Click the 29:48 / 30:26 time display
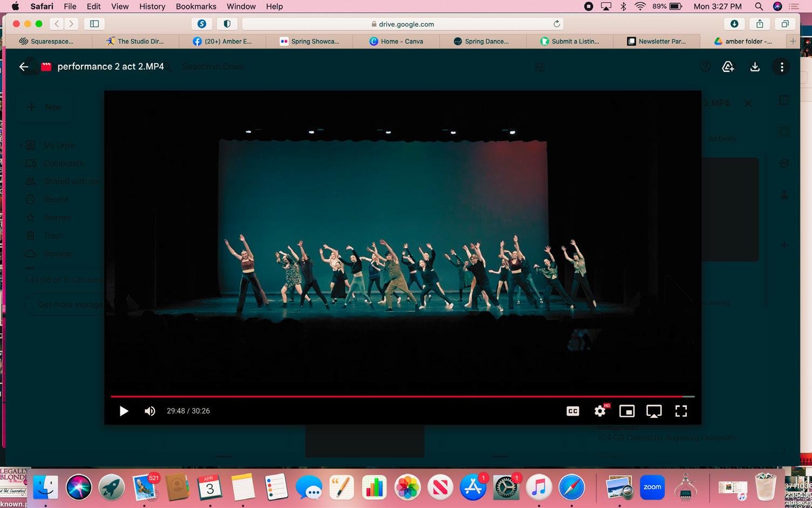Image resolution: width=812 pixels, height=508 pixels. (188, 411)
